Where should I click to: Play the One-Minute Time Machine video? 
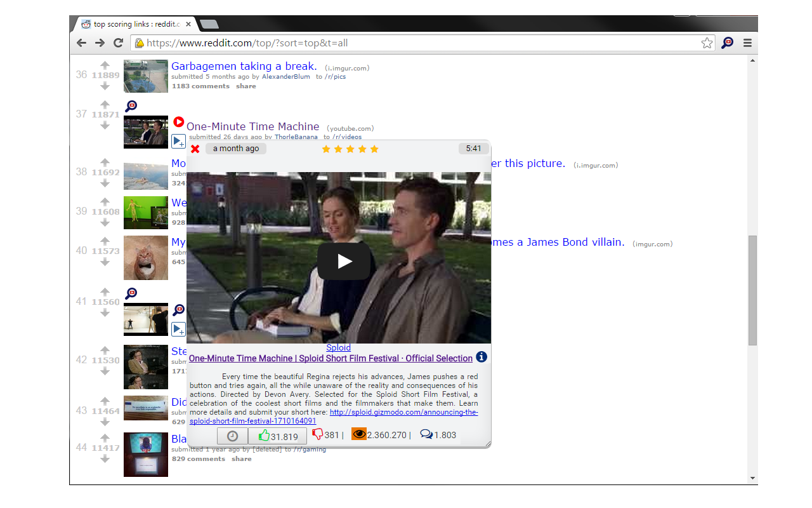point(344,261)
